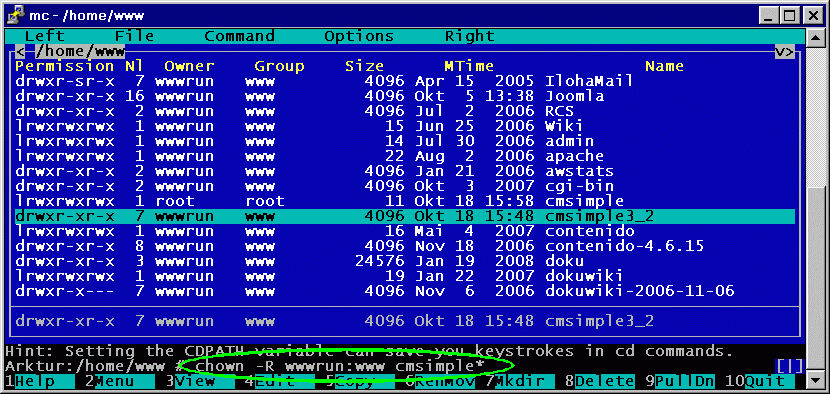Select the admin symlink entry
The height and width of the screenshot is (394, 830).
[x=404, y=141]
